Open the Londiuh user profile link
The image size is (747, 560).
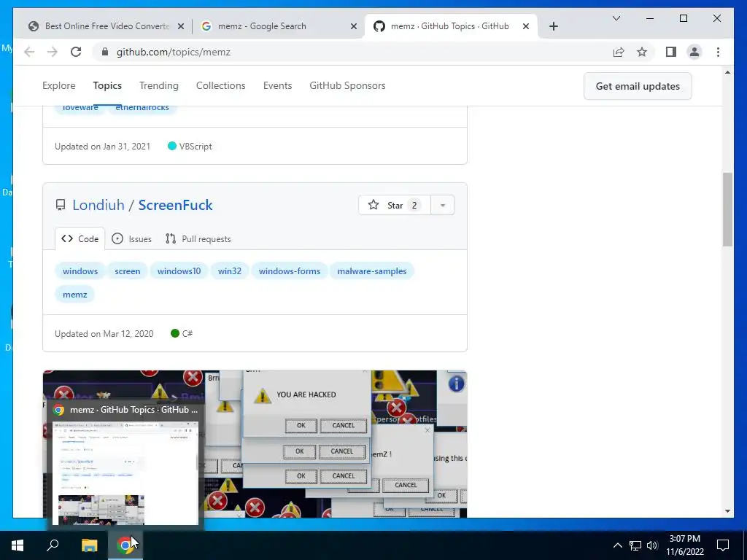click(98, 205)
